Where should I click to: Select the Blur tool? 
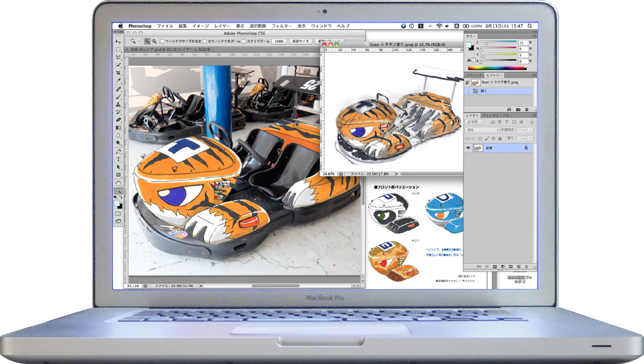coord(118,135)
